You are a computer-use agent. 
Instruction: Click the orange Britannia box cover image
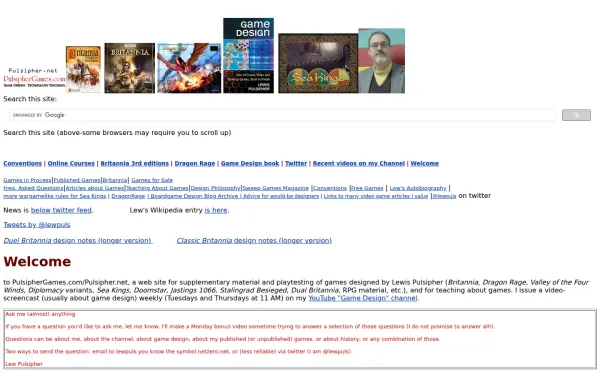[x=83, y=69]
